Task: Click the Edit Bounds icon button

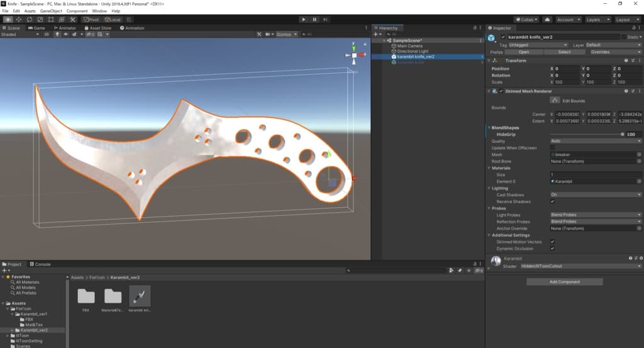Action: click(x=555, y=100)
